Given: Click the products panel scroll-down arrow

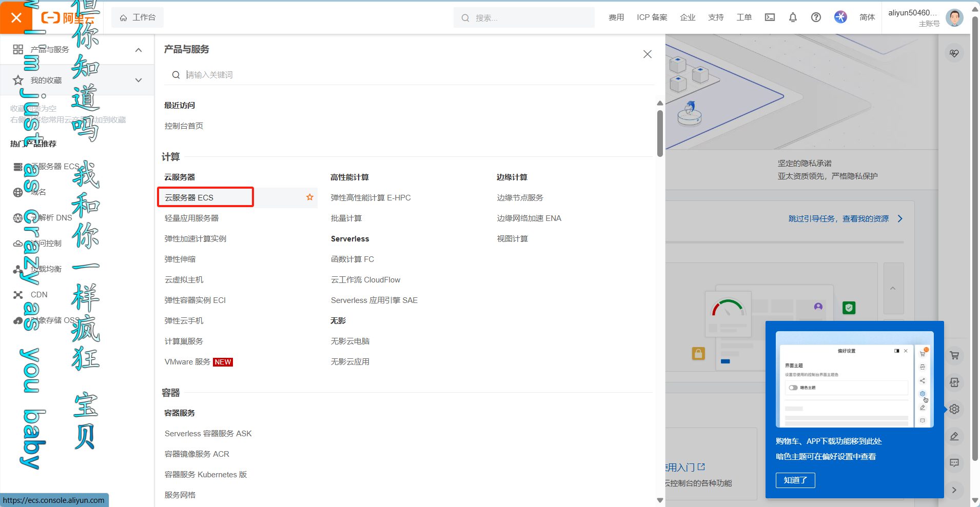Looking at the screenshot, I should point(660,500).
